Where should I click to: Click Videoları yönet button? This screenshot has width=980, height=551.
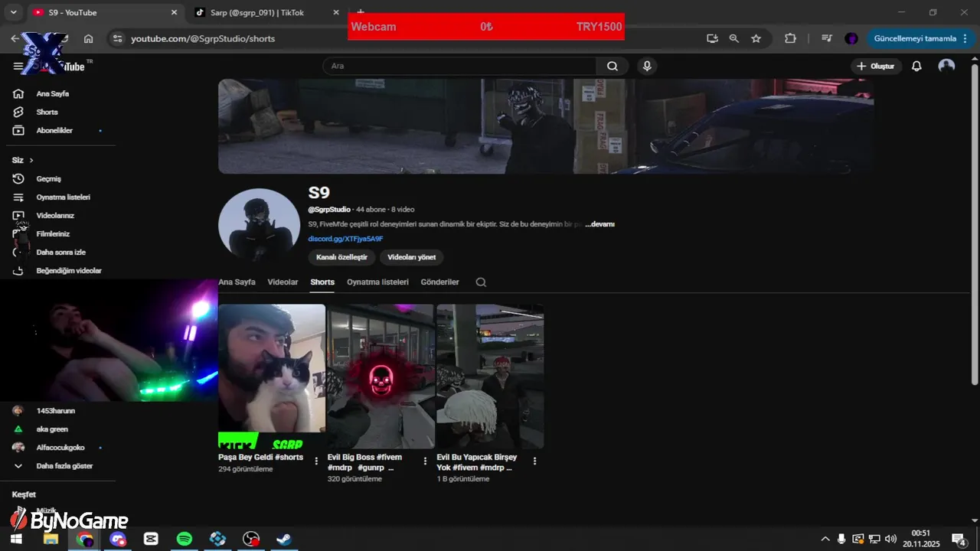412,257
